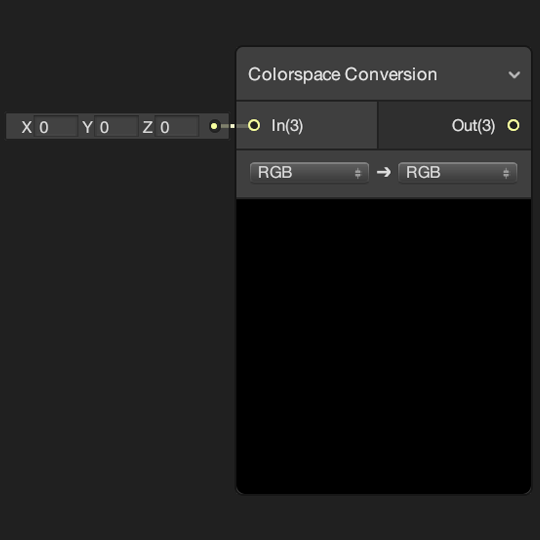Click the Out(3) output port circle
Viewport: 540px width, 540px height.
click(x=513, y=125)
